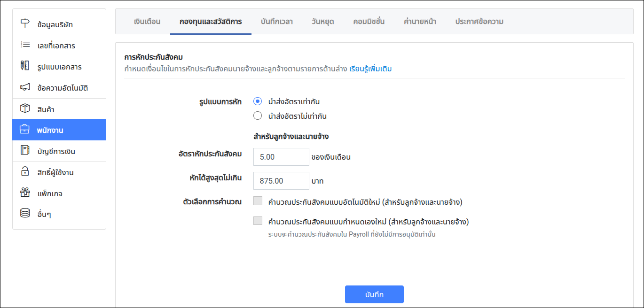This screenshot has height=308, width=644.
Task: Switch to the เงินเดือน tab
Action: coord(147,22)
